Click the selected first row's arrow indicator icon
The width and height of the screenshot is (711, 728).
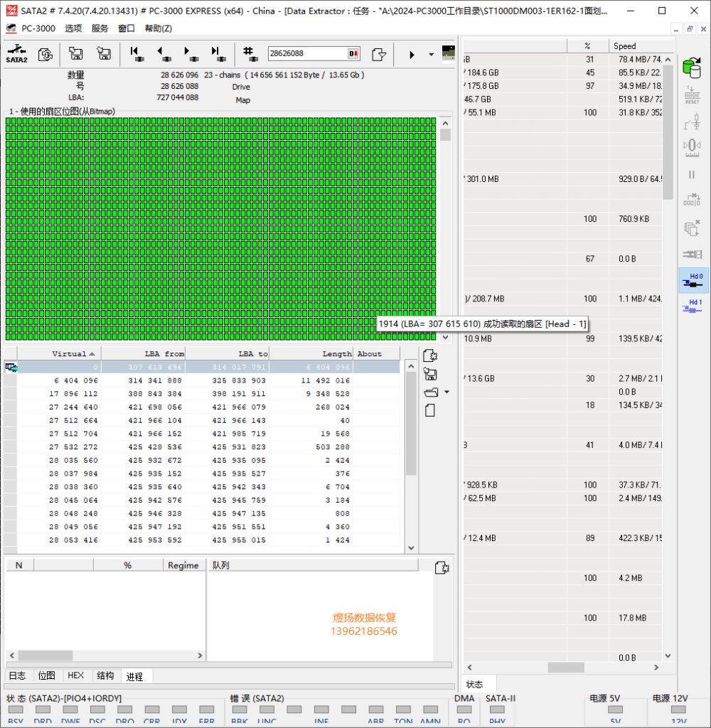tap(11, 368)
